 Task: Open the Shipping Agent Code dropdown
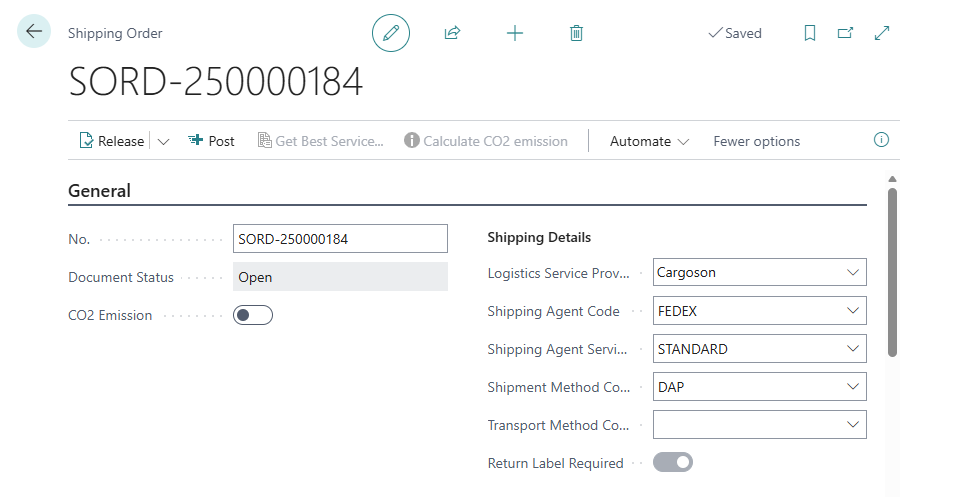(852, 311)
